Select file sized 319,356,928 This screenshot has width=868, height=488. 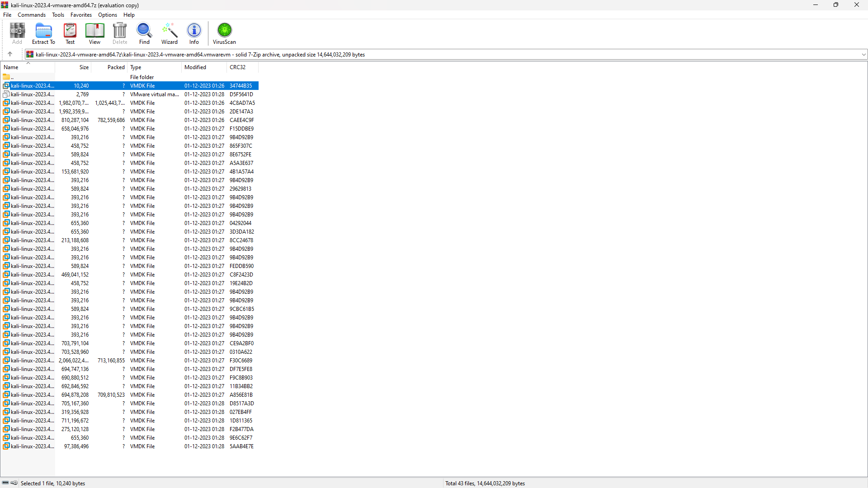130,412
